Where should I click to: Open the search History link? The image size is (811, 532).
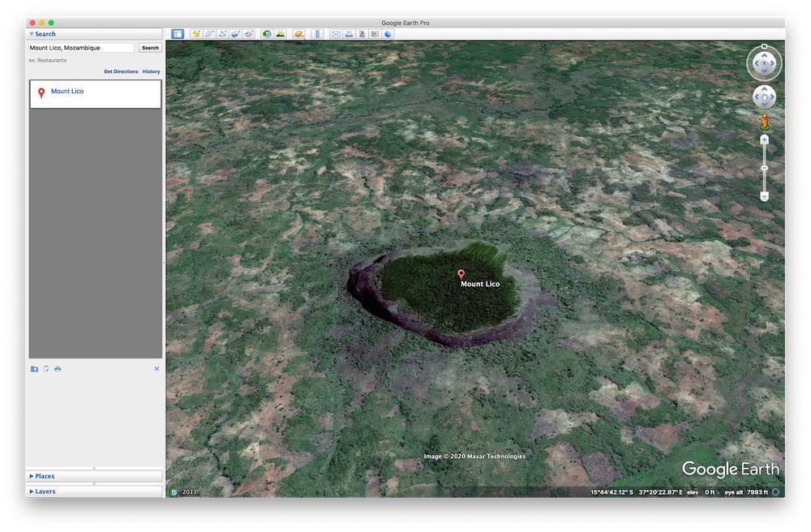click(152, 72)
